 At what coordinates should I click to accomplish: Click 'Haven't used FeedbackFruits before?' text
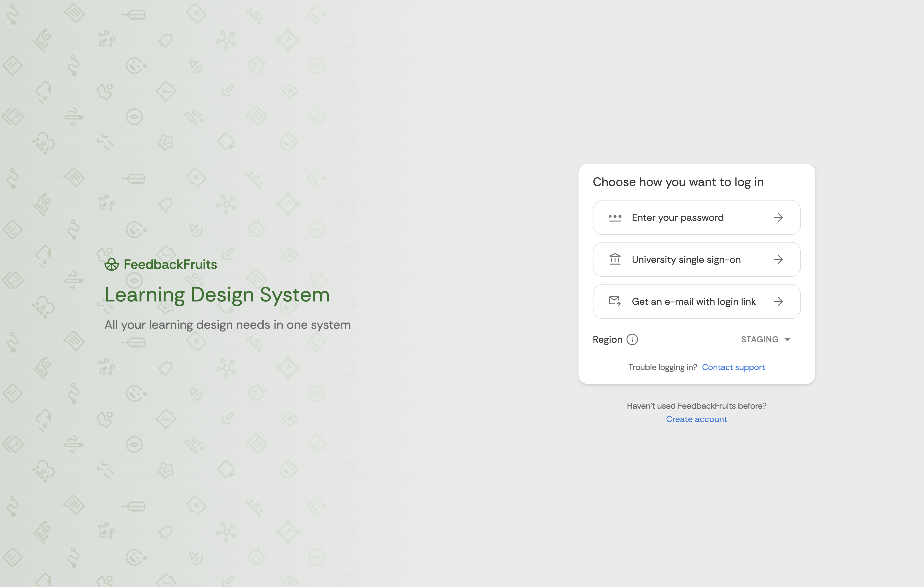click(x=696, y=406)
